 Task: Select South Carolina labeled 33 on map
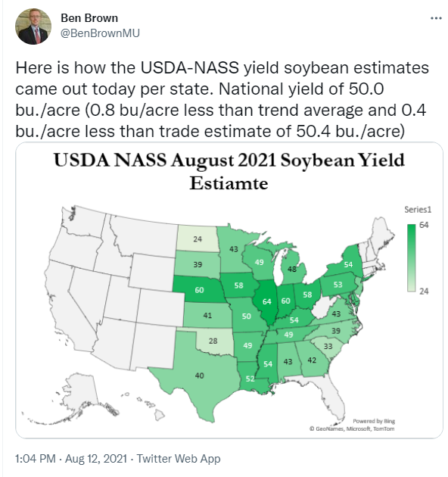(x=328, y=346)
